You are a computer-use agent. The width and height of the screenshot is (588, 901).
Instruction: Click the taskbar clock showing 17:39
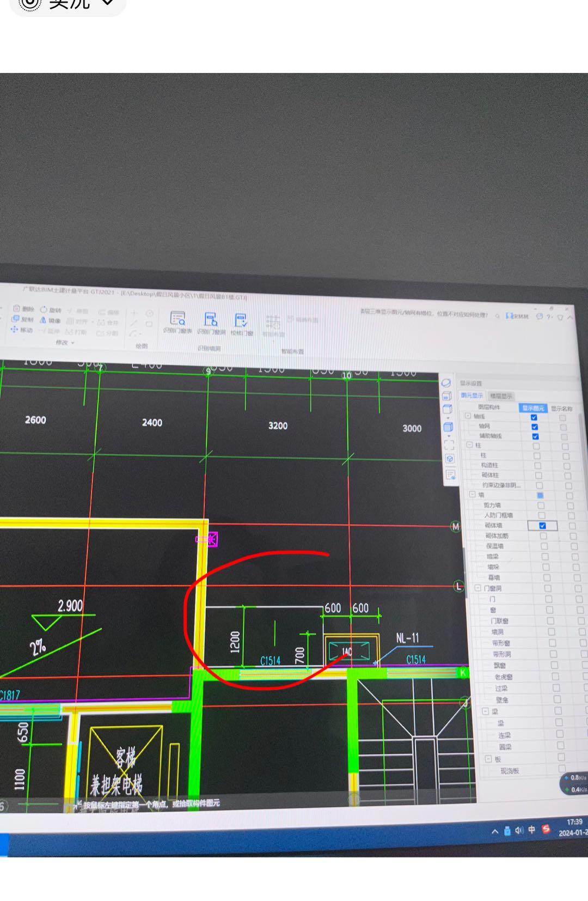click(x=574, y=821)
